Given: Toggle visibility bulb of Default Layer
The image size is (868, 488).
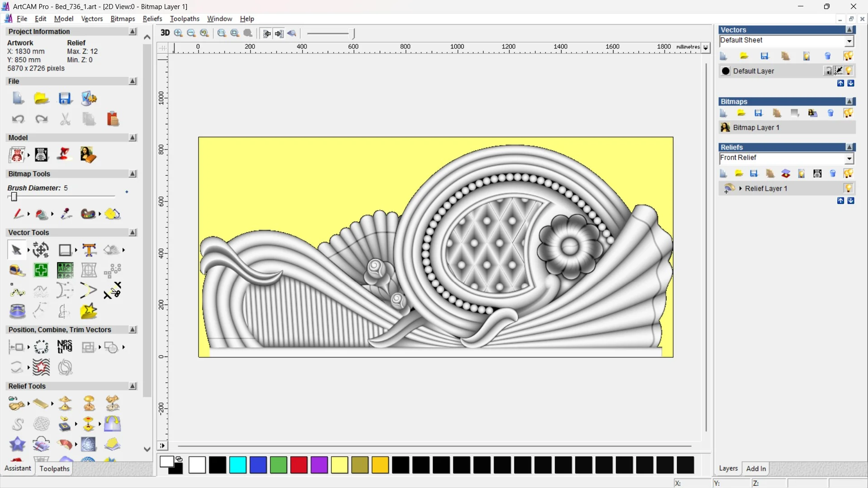Looking at the screenshot, I should (x=849, y=71).
